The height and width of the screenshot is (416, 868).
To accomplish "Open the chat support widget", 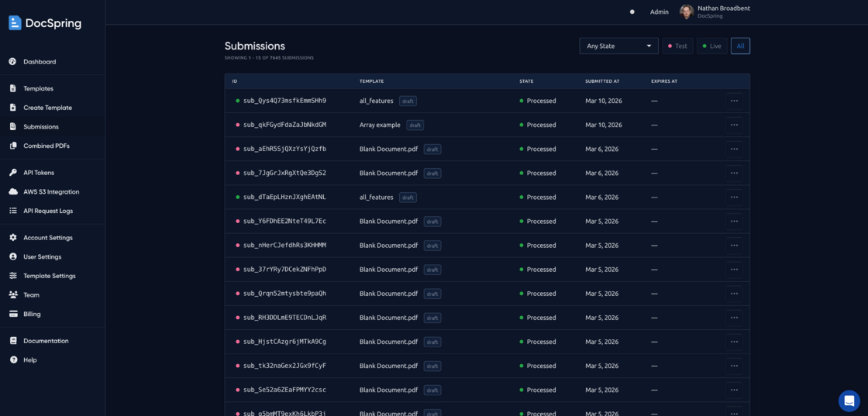I will 849,401.
